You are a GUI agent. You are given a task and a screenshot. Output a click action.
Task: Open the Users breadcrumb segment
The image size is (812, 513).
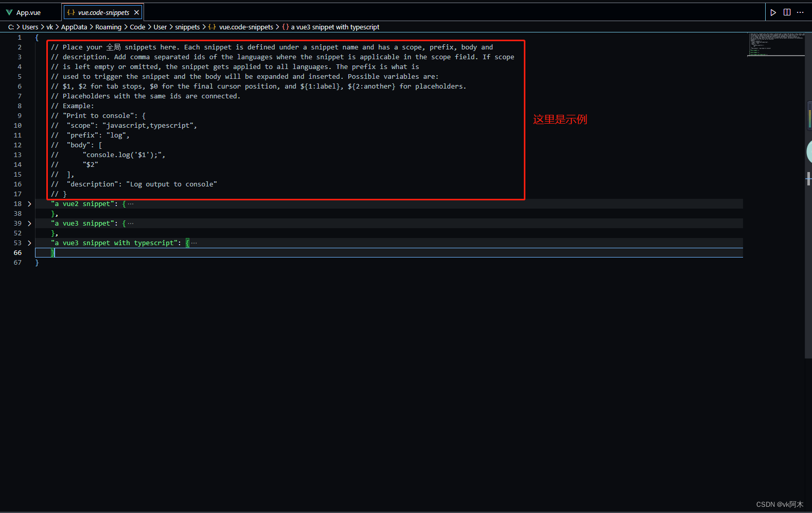tap(30, 27)
